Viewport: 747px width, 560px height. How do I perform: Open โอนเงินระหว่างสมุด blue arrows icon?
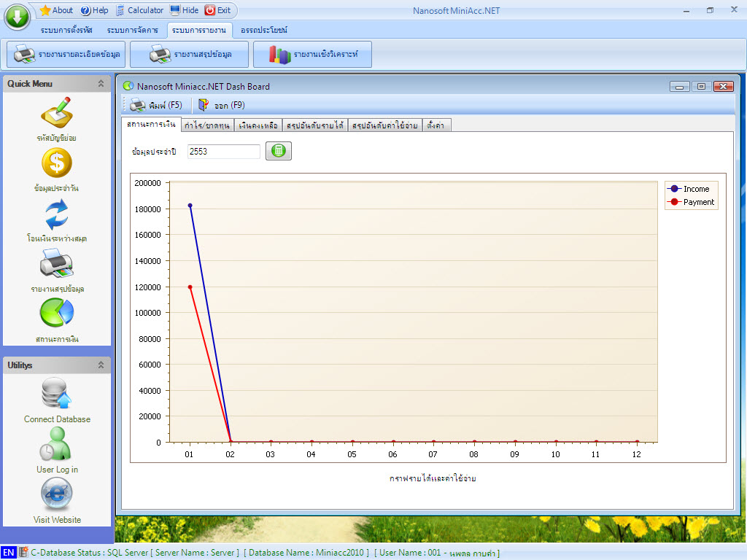57,214
